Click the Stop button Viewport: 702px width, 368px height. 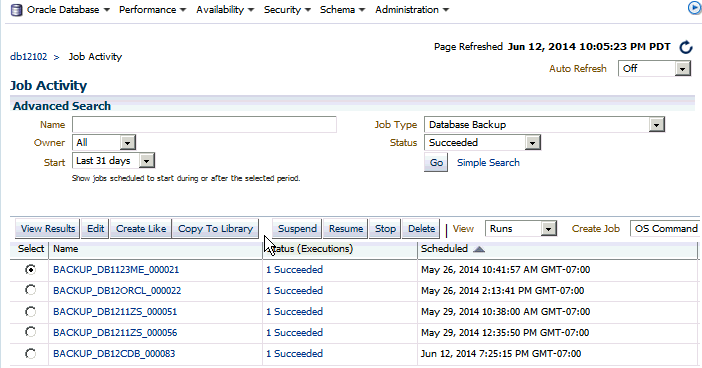tap(385, 229)
